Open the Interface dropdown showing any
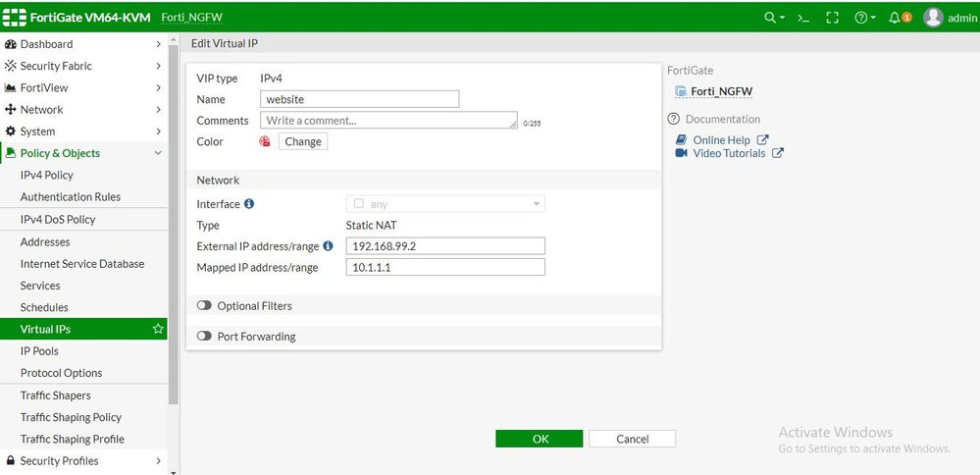Viewport: 980px width, 475px height. pos(445,204)
